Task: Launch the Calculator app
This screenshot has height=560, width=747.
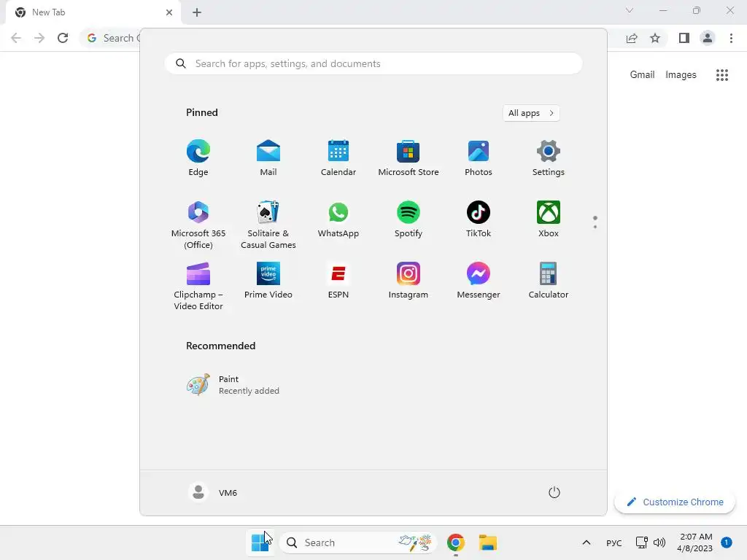Action: (549, 281)
